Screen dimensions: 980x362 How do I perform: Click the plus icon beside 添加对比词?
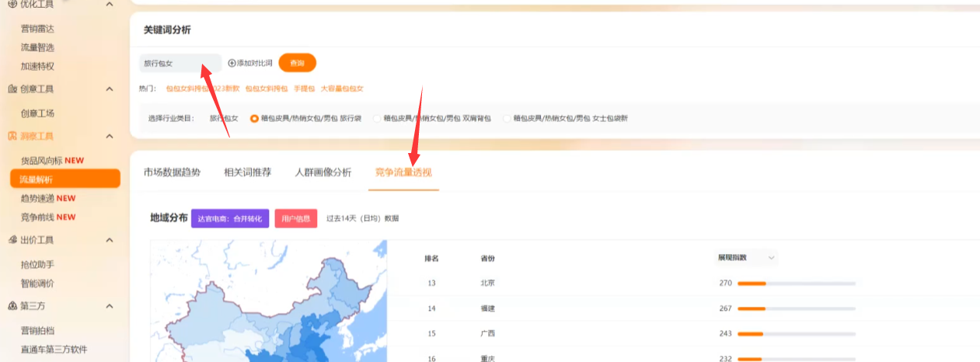coord(232,63)
